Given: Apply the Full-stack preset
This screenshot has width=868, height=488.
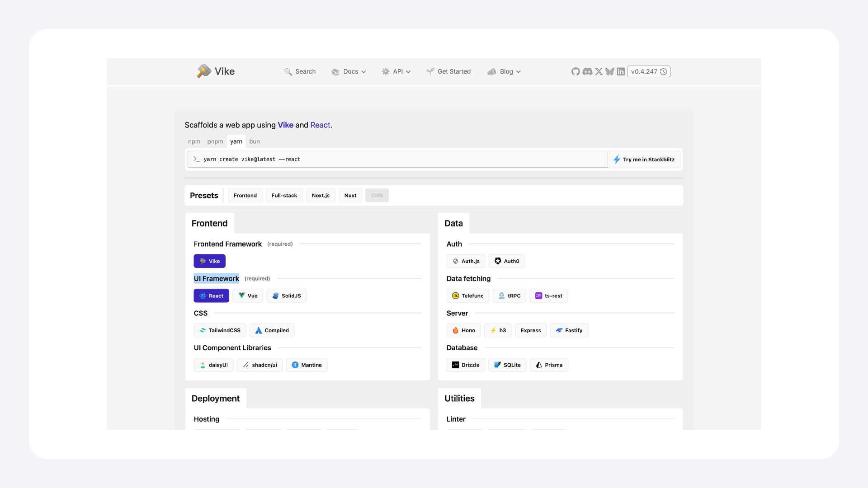Looking at the screenshot, I should point(284,196).
